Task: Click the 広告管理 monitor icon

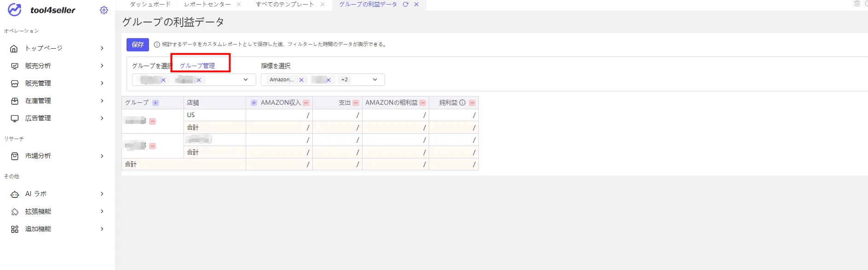Action: 14,118
